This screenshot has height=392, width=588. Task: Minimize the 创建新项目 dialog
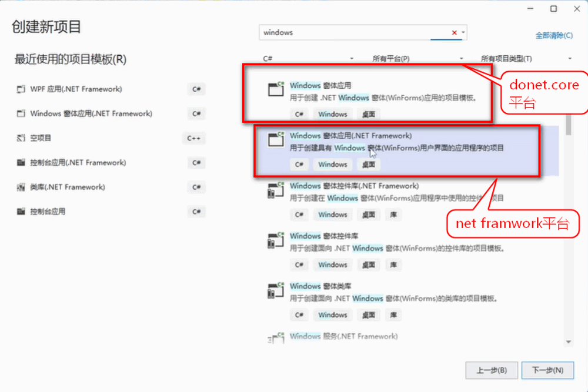click(x=530, y=9)
